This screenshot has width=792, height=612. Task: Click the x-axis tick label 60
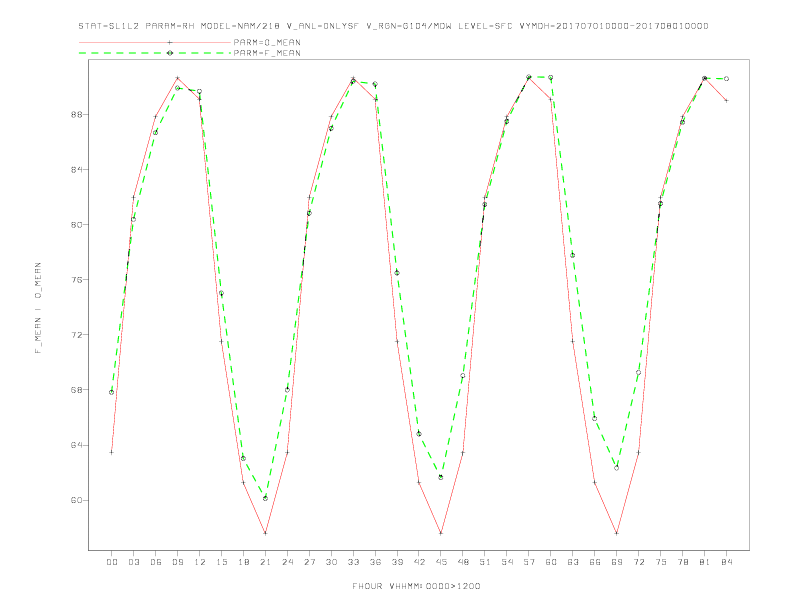click(551, 562)
